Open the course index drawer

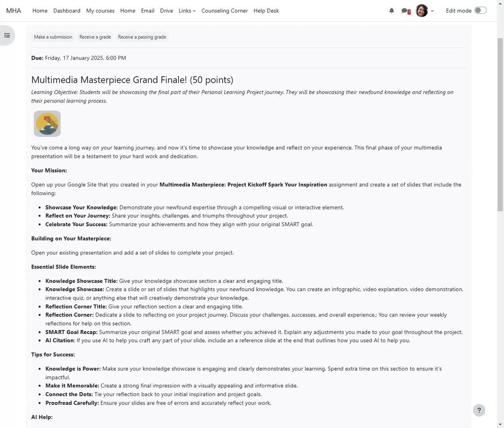pos(7,35)
